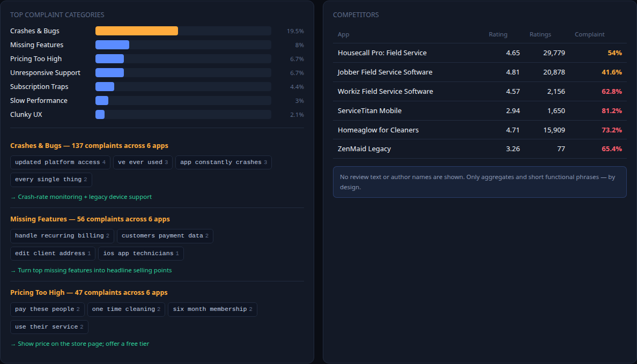Click the Pricing Too High progress bar

(x=110, y=59)
